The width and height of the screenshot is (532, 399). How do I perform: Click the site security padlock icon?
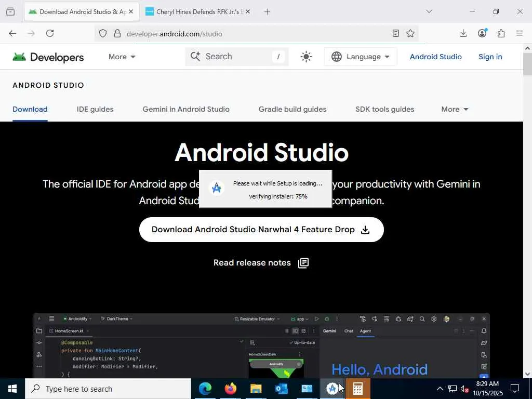coord(117,33)
